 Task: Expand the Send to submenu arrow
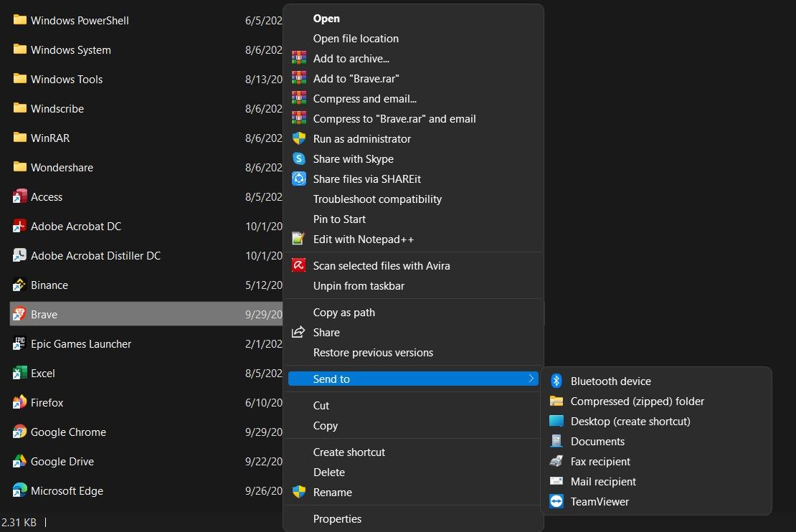coord(531,379)
